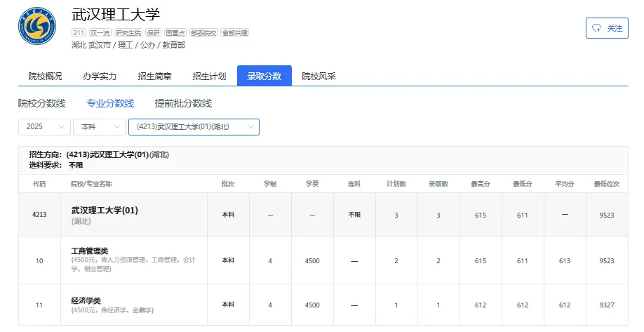Open the 2025 year dropdown
Viewport: 644px width, 332px height.
(44, 126)
